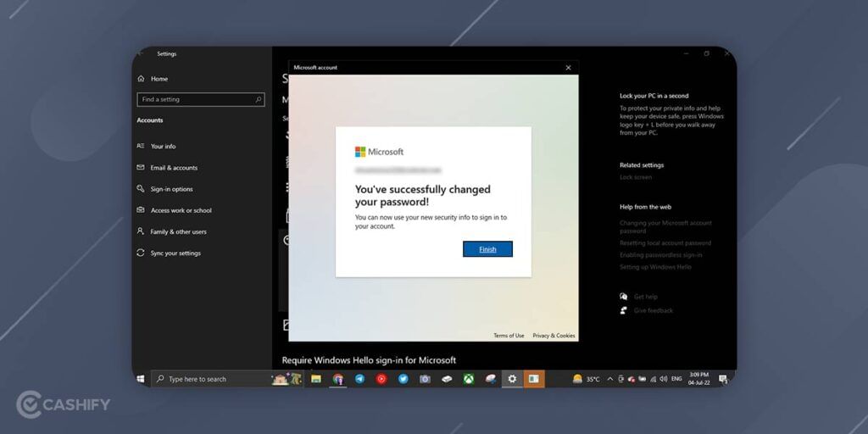The width and height of the screenshot is (868, 434).
Task: Focus the Find a setting search box
Action: tap(201, 100)
